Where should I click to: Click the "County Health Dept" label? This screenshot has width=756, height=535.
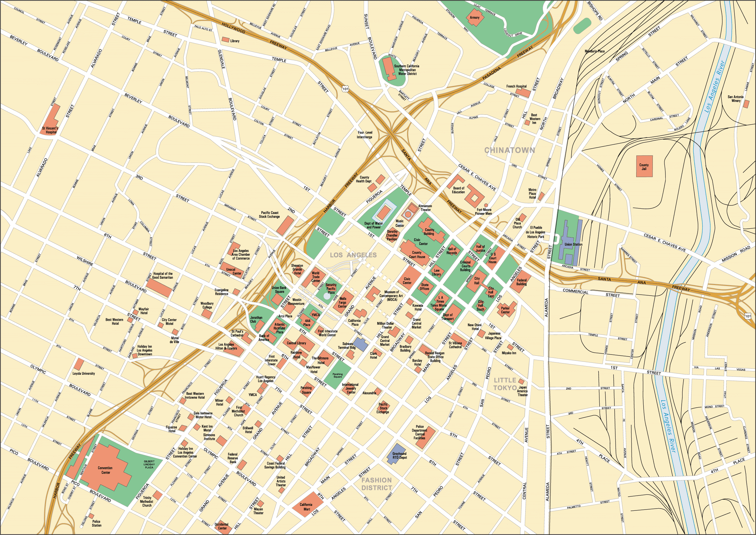[x=363, y=179]
